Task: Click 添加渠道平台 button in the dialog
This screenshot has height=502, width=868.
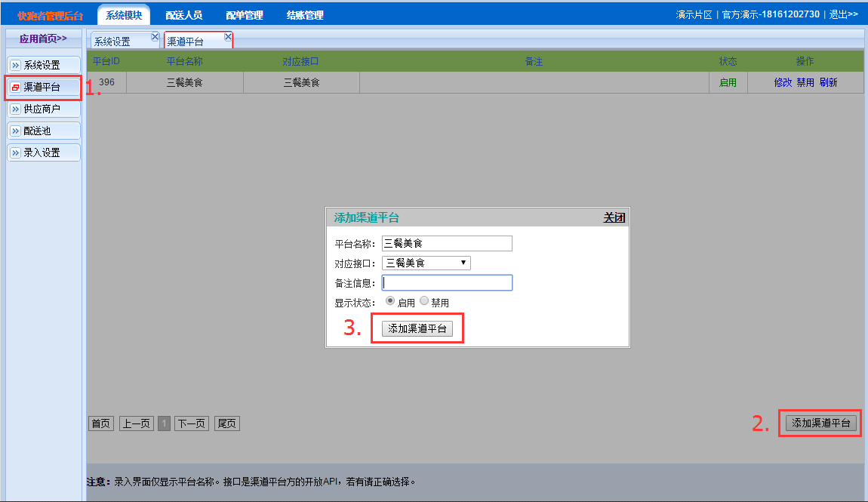Action: click(x=417, y=329)
